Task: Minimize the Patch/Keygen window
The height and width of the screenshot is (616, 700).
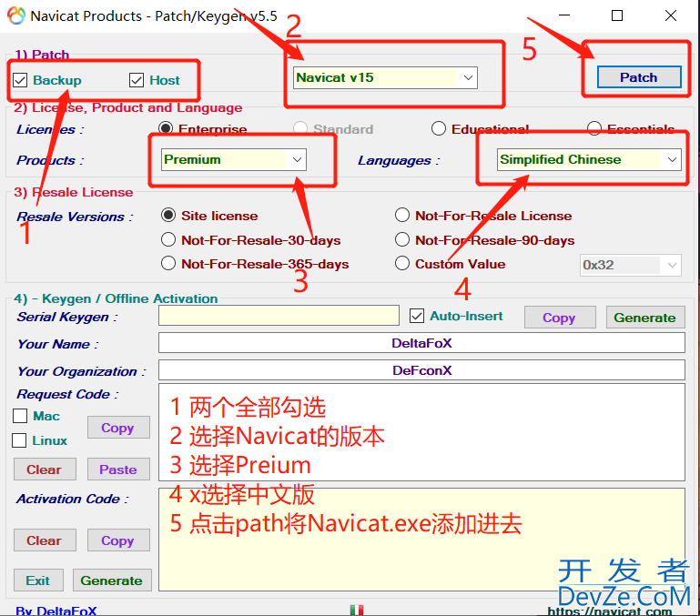Action: click(x=564, y=15)
